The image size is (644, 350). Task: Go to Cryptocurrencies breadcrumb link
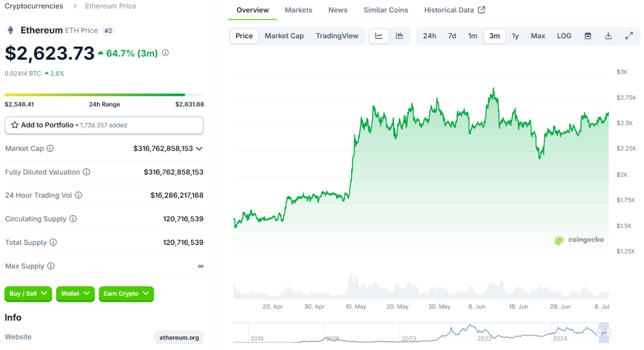click(34, 6)
